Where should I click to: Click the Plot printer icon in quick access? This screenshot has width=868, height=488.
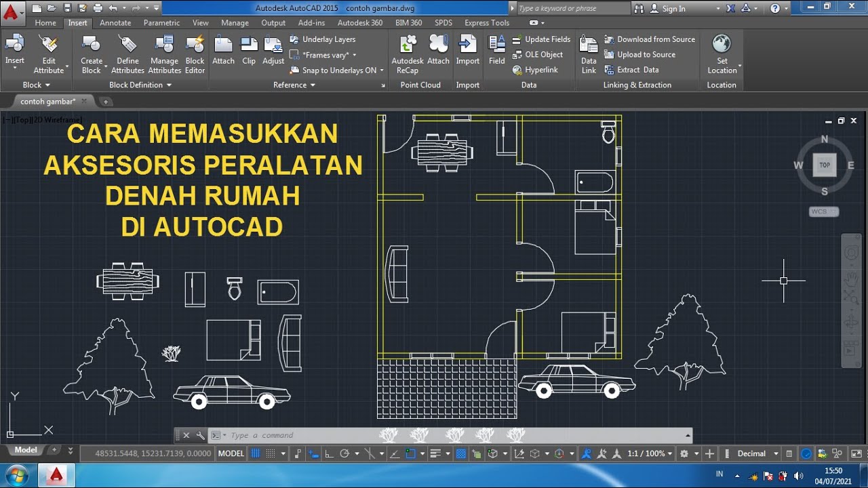98,8
